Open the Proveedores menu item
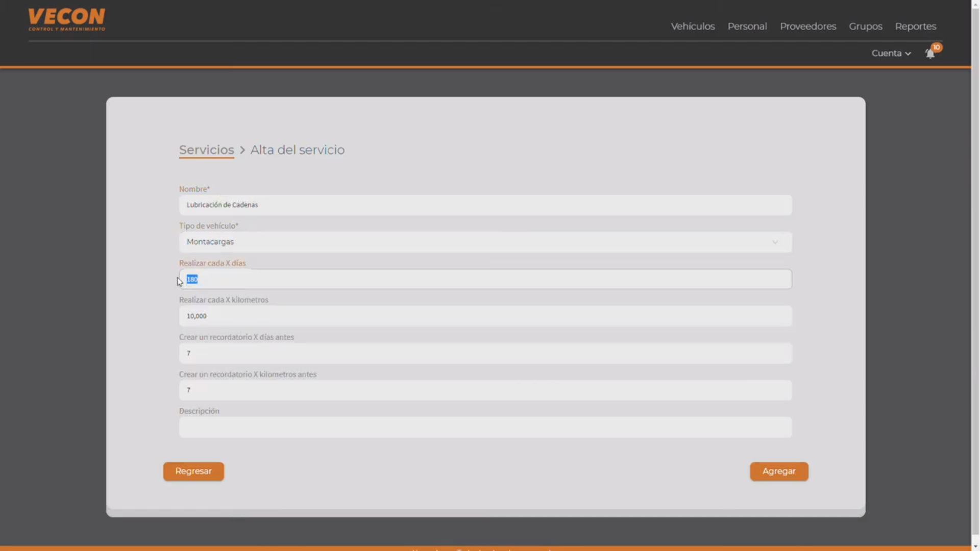980x551 pixels. point(807,26)
